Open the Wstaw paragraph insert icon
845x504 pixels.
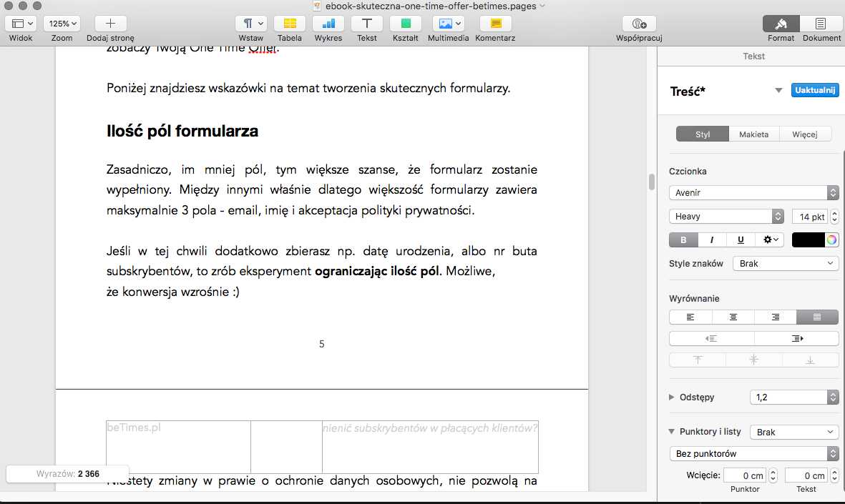251,24
